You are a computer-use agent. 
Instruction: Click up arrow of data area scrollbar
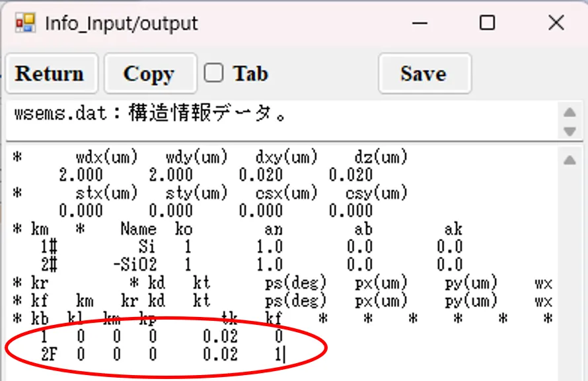tap(570, 160)
